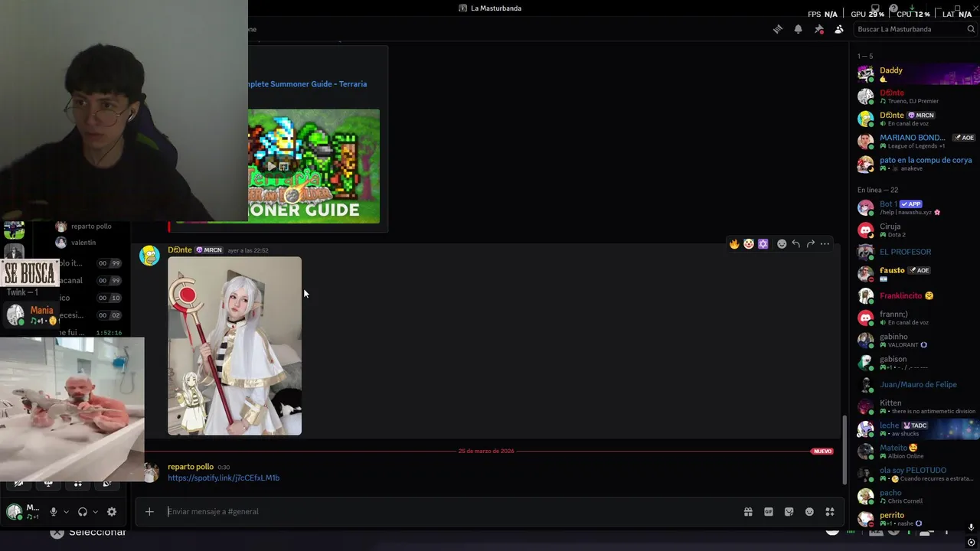Open Mateito member entry
The width and height of the screenshot is (980, 551).
[915, 452]
